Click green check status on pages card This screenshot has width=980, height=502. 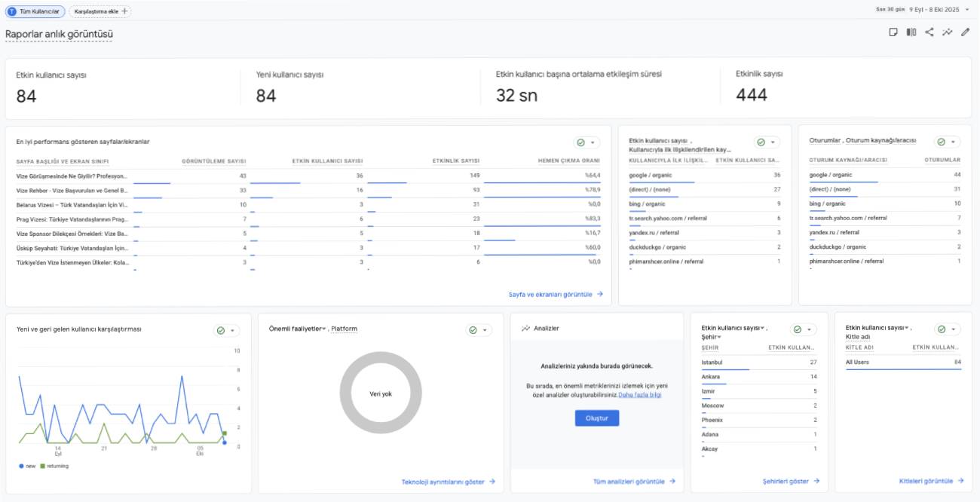(x=581, y=142)
